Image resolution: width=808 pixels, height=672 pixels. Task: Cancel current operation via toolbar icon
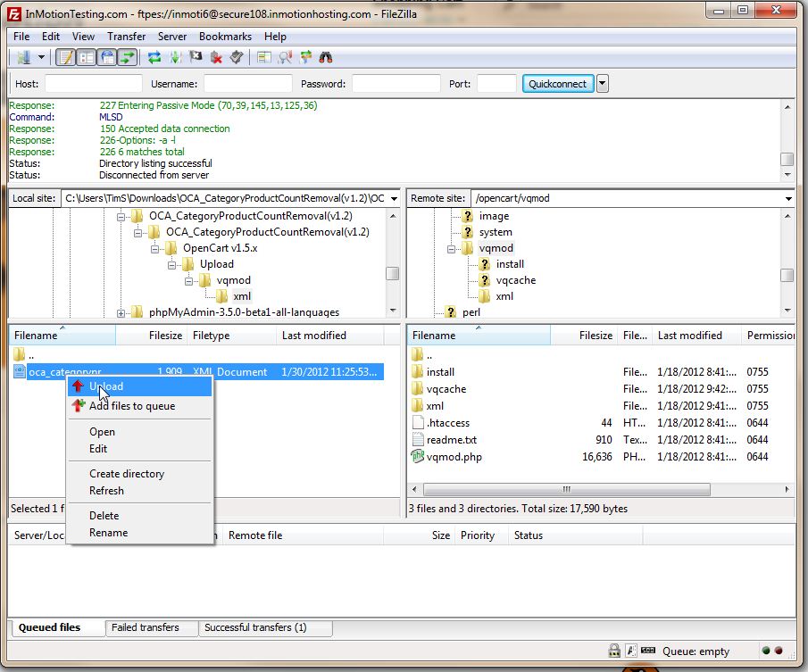click(x=196, y=58)
